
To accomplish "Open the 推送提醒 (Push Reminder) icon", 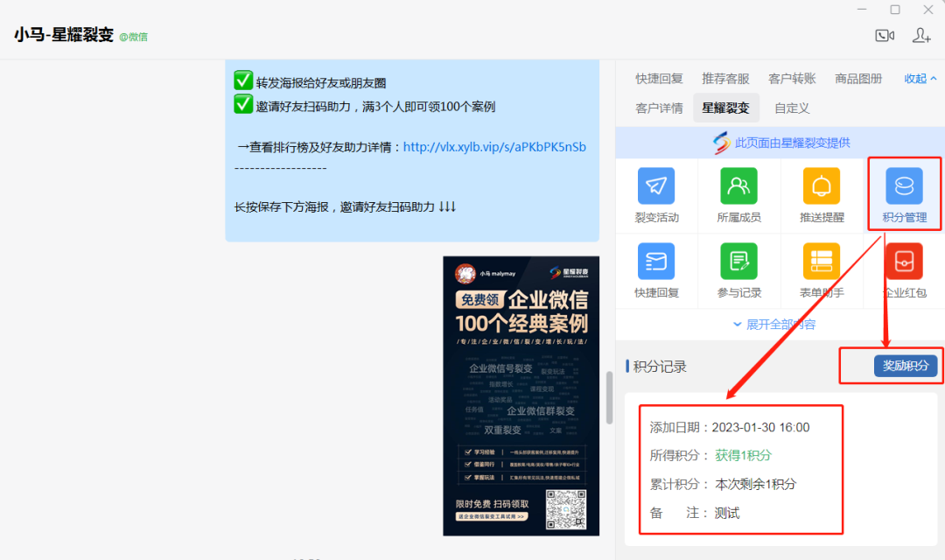I will point(821,194).
